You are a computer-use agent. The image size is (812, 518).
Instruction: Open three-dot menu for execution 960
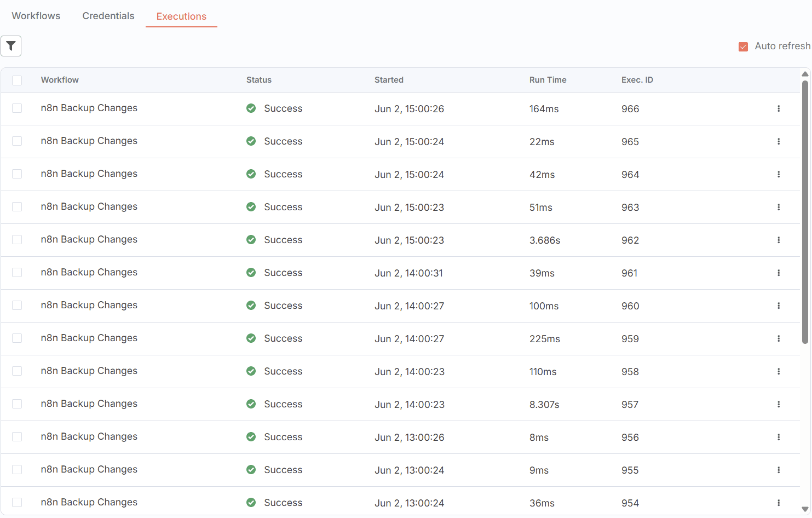(x=778, y=306)
